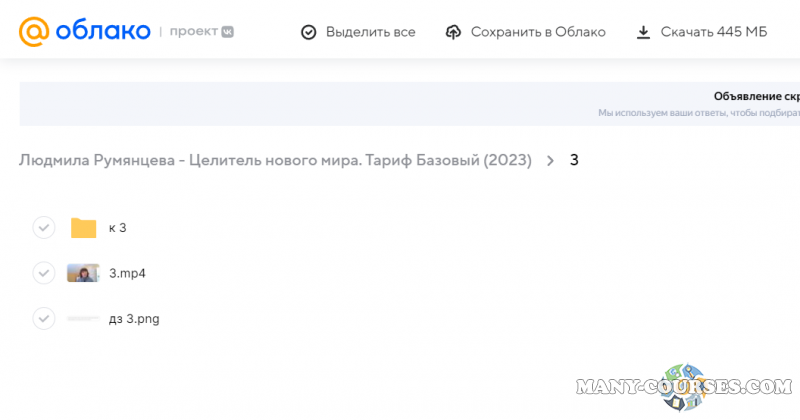The width and height of the screenshot is (800, 420).
Task: Choose the Сохранить в Облако text
Action: (x=538, y=32)
